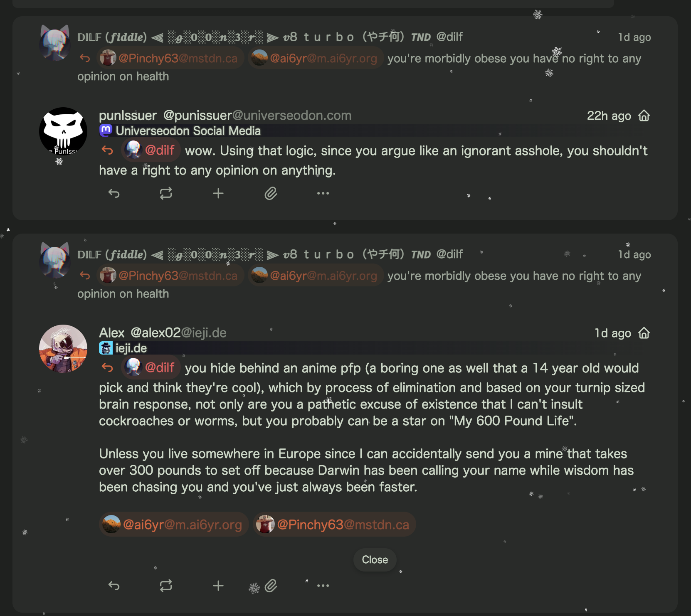Click home icon next to Alex's 1d ago
691x616 pixels.
[x=644, y=333]
